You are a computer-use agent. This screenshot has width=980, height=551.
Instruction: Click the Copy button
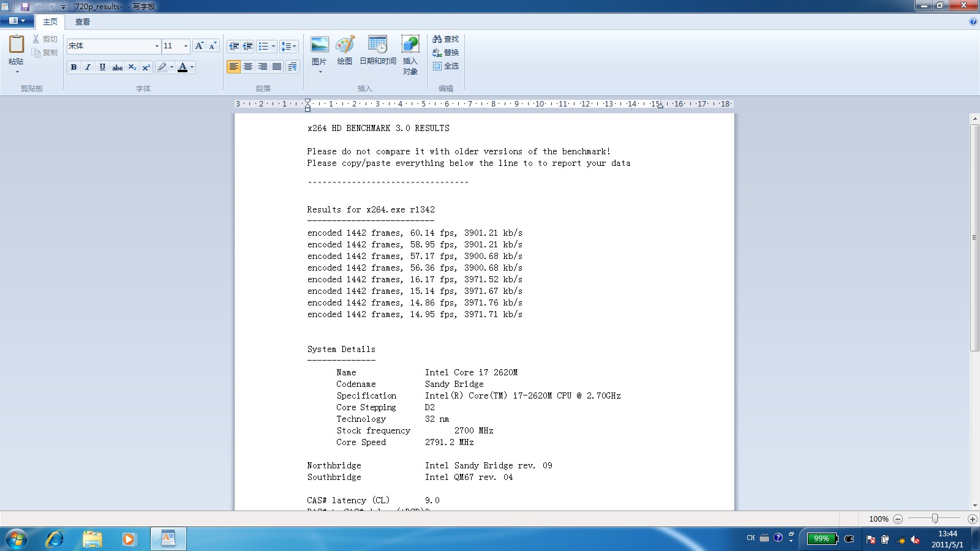pyautogui.click(x=45, y=53)
